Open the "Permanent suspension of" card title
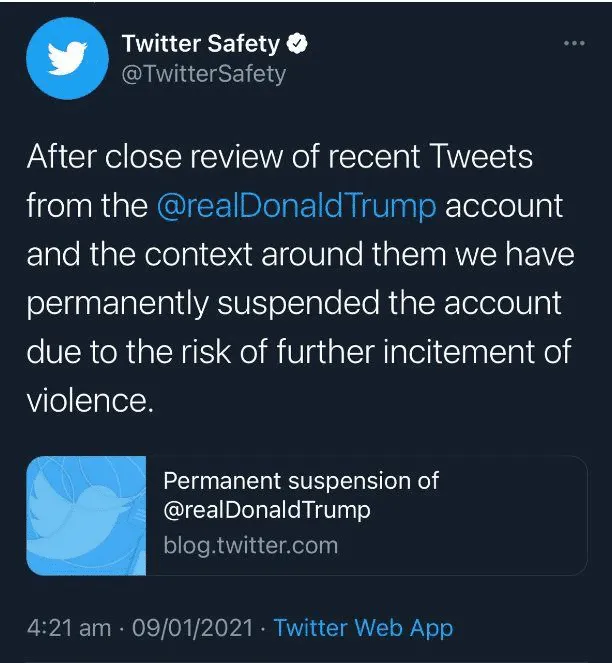This screenshot has height=663, width=612. pos(301,480)
